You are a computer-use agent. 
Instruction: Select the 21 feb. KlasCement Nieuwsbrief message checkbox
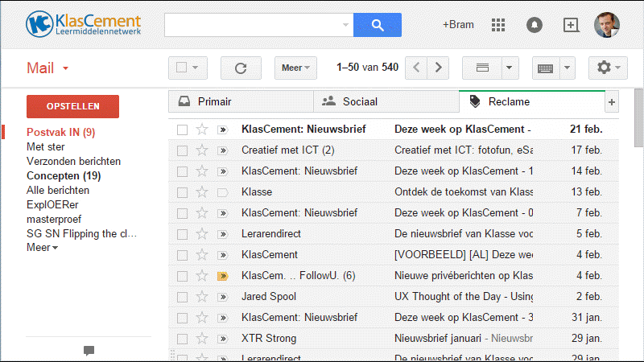[x=182, y=130]
